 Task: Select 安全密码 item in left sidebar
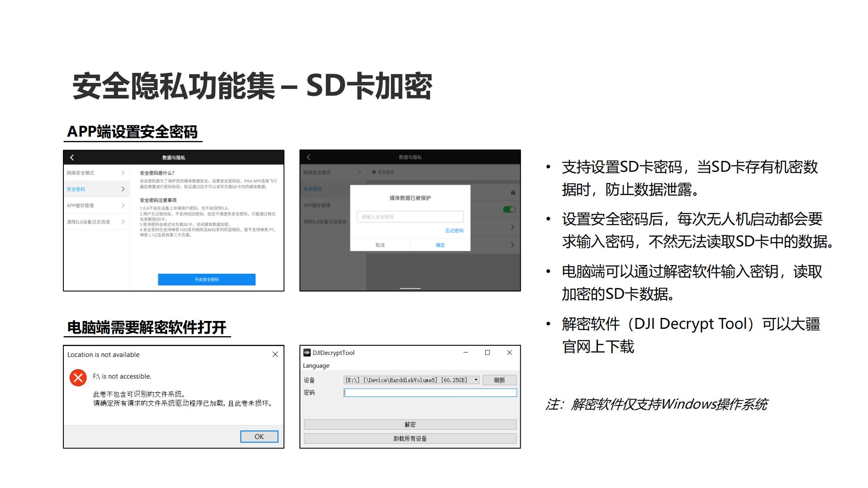(76, 189)
